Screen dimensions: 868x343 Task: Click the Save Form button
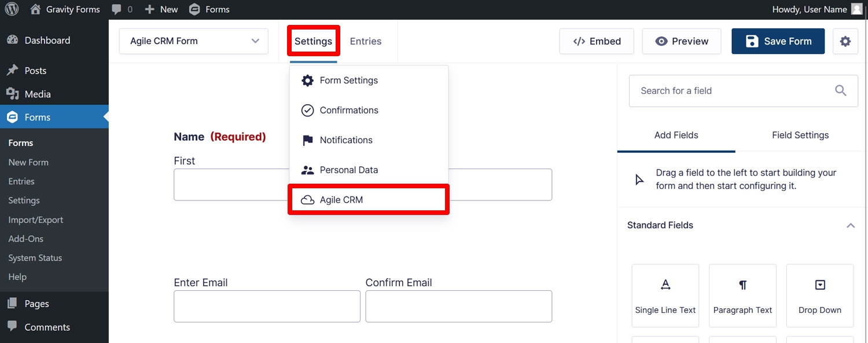[778, 42]
